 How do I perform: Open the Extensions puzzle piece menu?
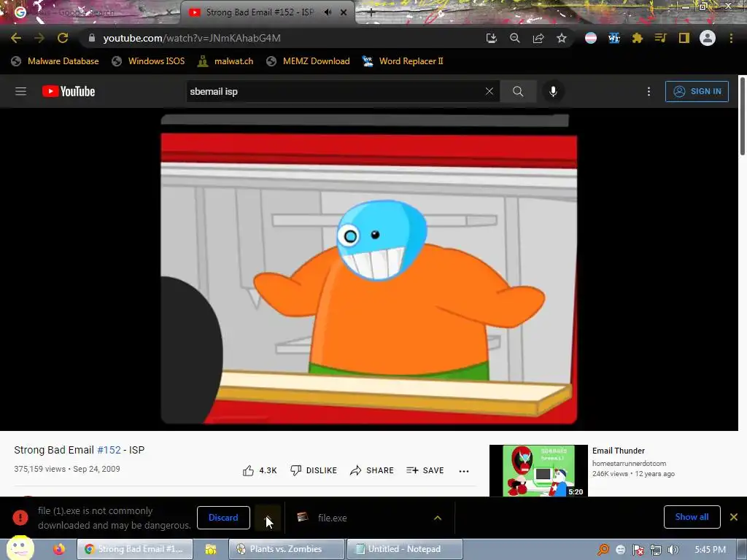click(x=638, y=38)
